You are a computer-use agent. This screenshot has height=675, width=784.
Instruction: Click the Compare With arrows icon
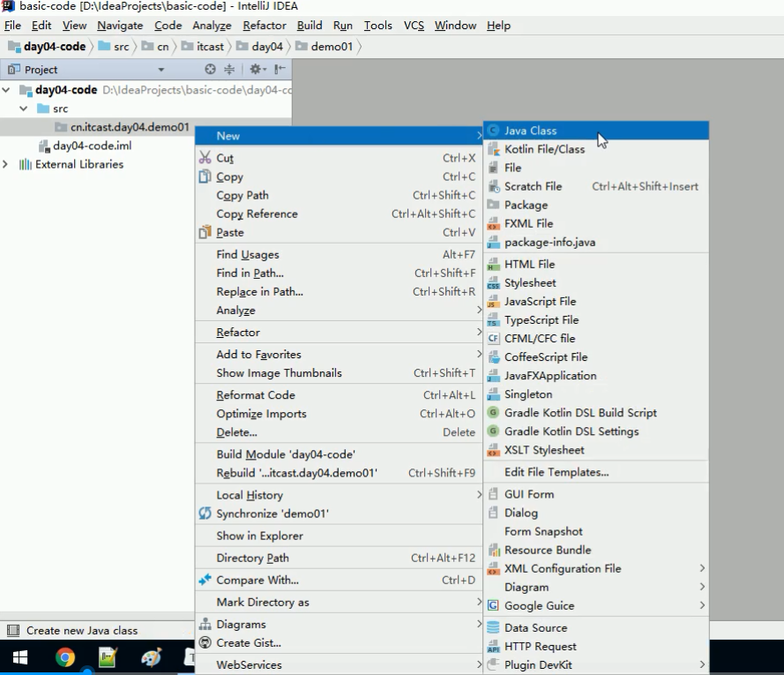click(205, 580)
